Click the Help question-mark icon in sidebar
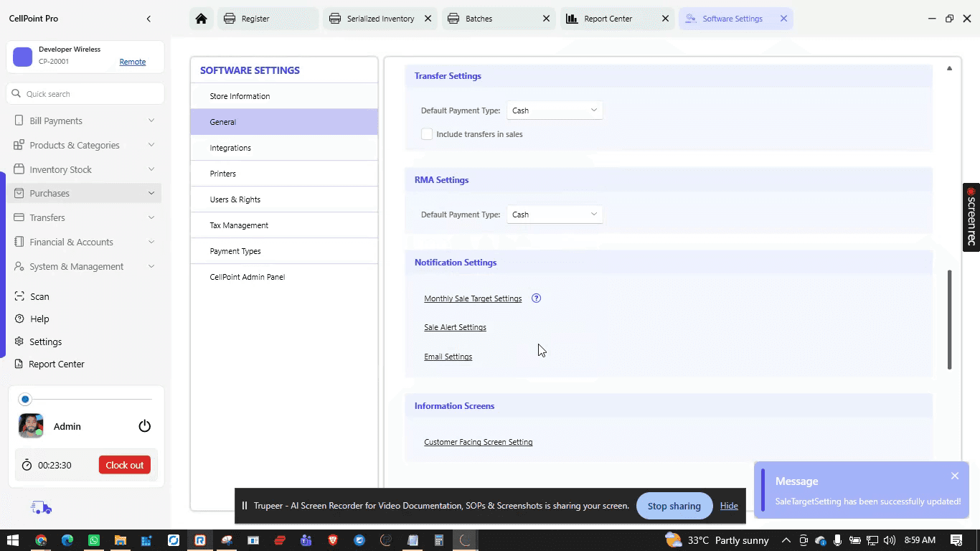The height and width of the screenshot is (551, 980). point(19,319)
